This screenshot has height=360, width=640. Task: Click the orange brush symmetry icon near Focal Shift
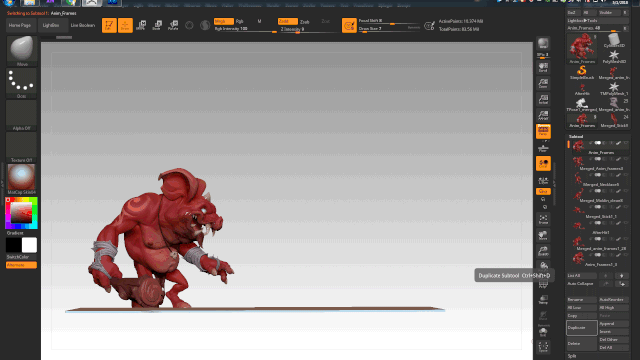click(x=349, y=26)
